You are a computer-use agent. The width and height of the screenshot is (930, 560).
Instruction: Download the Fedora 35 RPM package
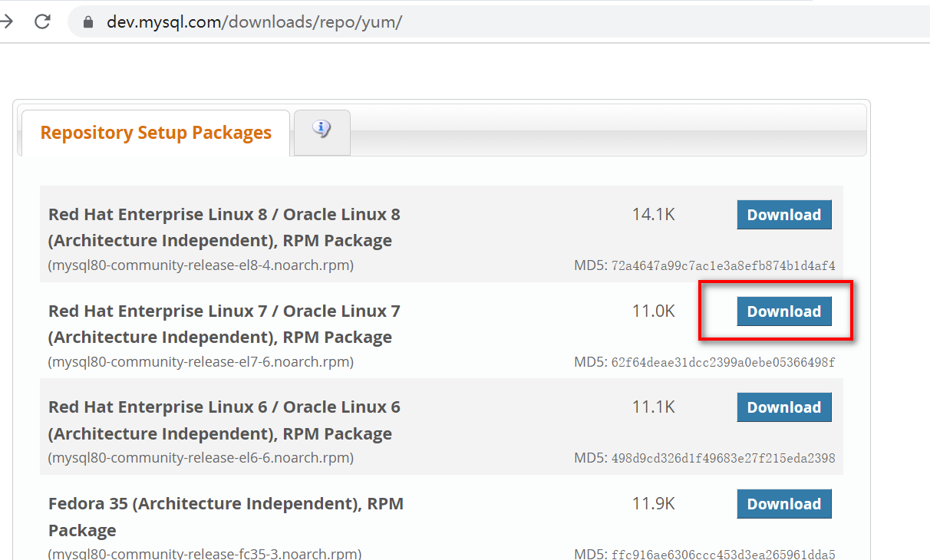click(x=784, y=504)
